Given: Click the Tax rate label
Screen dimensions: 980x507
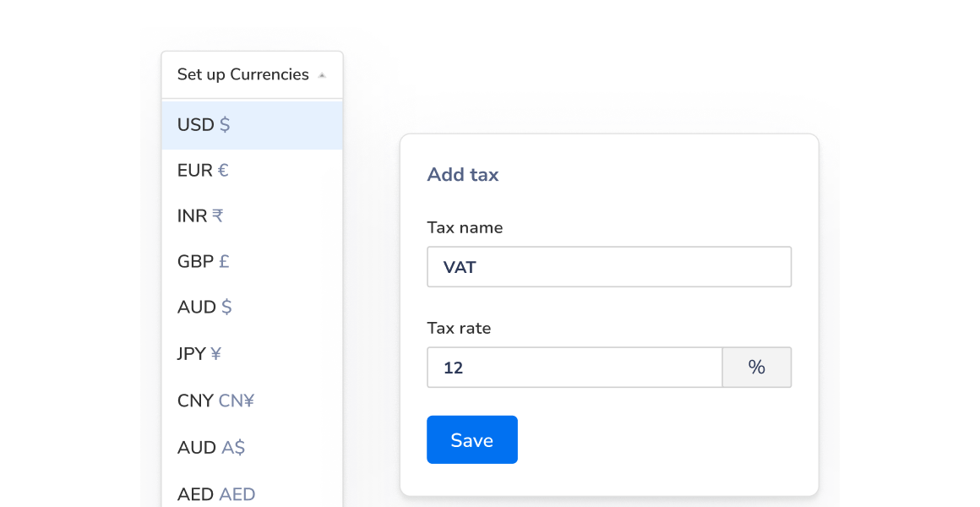Looking at the screenshot, I should (x=459, y=328).
